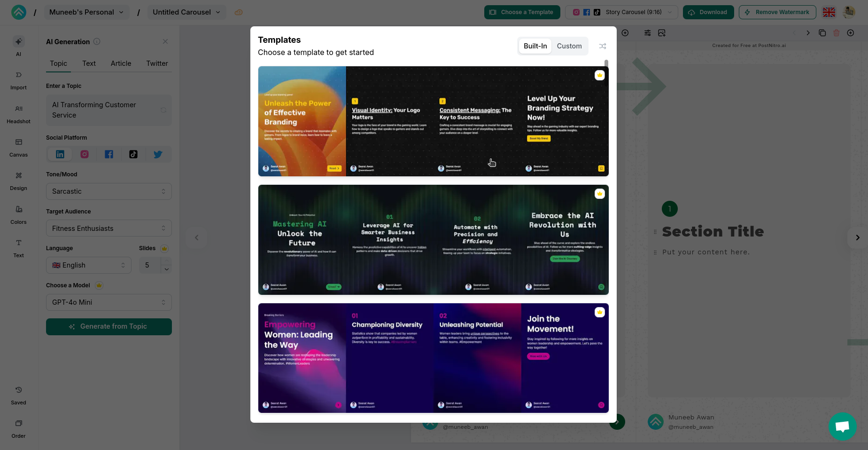
Task: Switch to the Article tab
Action: pyautogui.click(x=121, y=63)
